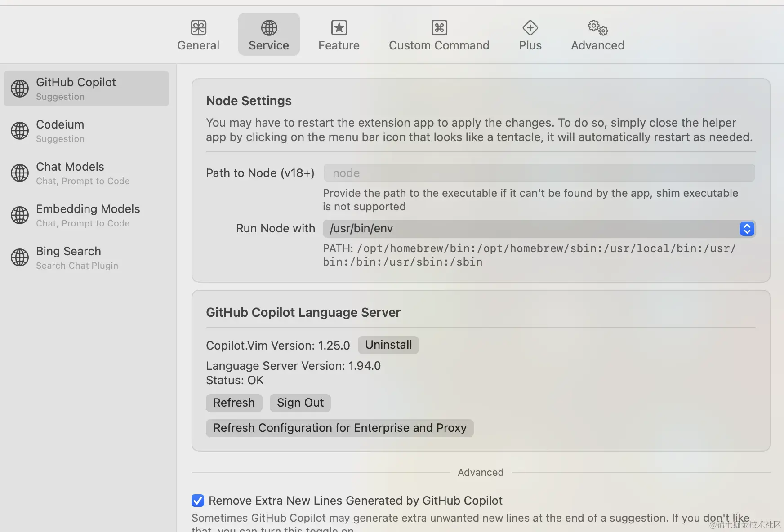Image resolution: width=784 pixels, height=532 pixels.
Task: Select Codeium in the sidebar
Action: pyautogui.click(x=86, y=131)
